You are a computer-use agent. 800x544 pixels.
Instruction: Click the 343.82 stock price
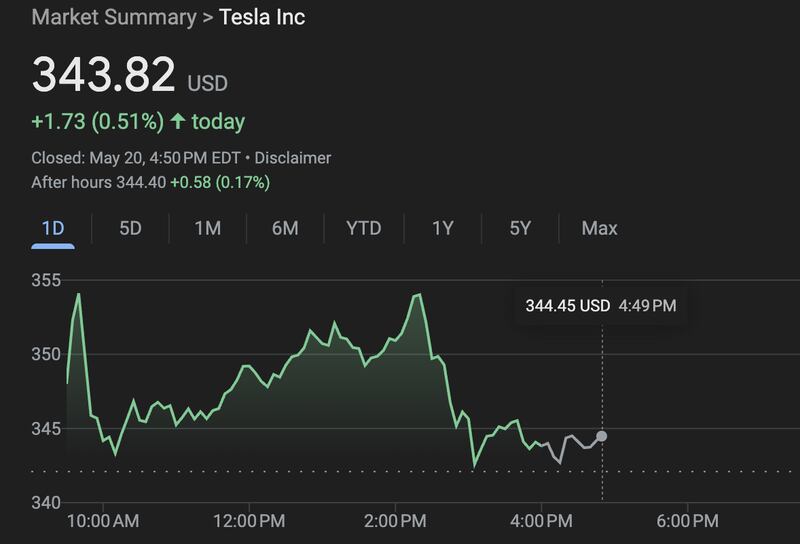click(x=104, y=75)
